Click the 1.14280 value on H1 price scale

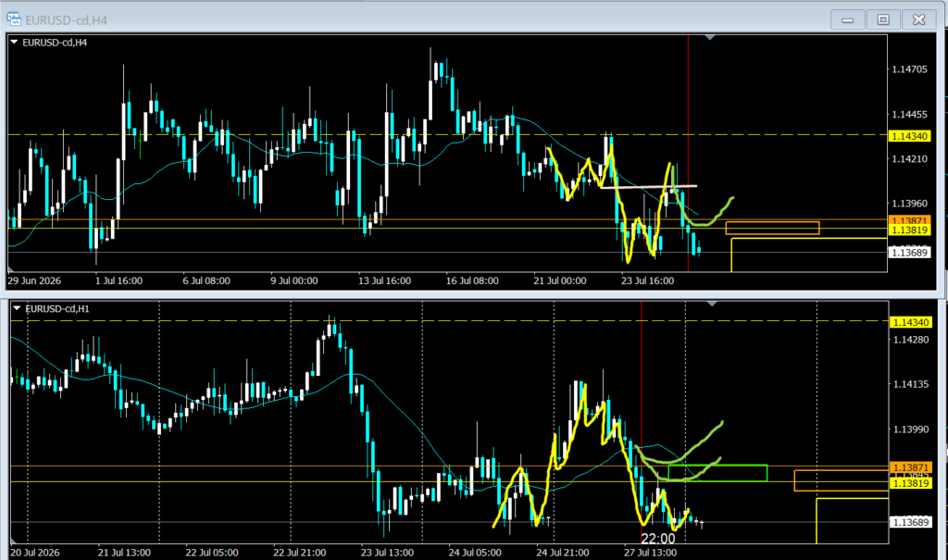(x=911, y=340)
